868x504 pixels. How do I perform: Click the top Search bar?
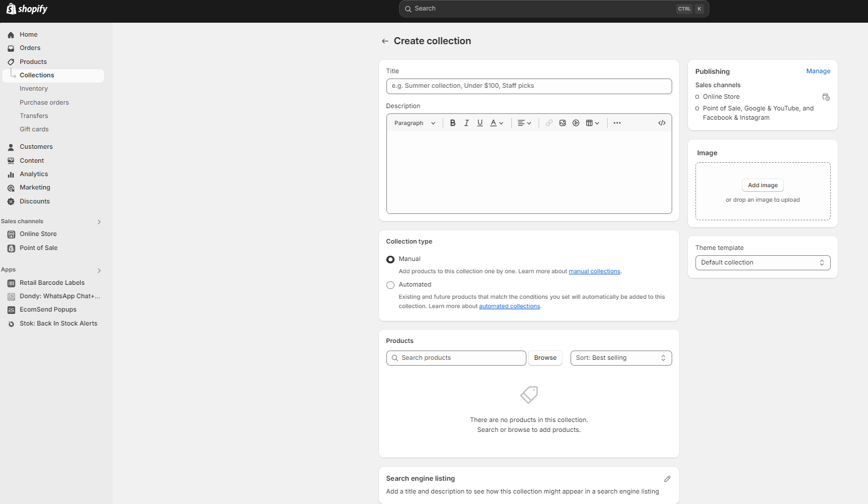click(x=554, y=9)
